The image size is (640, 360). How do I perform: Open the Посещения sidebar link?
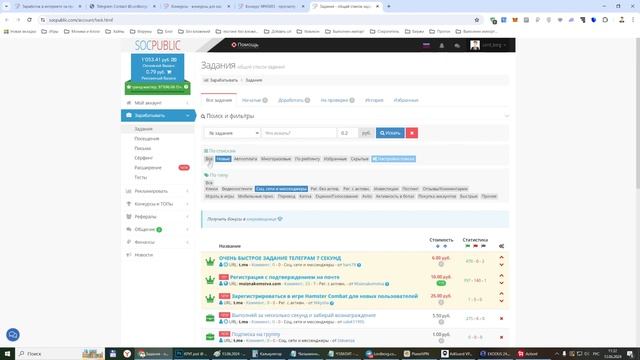pos(147,139)
